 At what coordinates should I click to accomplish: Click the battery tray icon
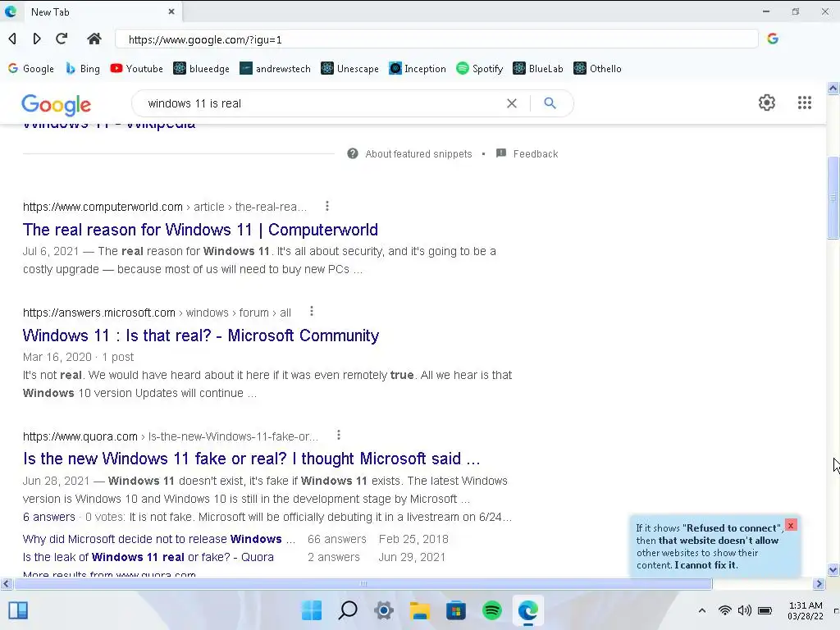coord(765,610)
